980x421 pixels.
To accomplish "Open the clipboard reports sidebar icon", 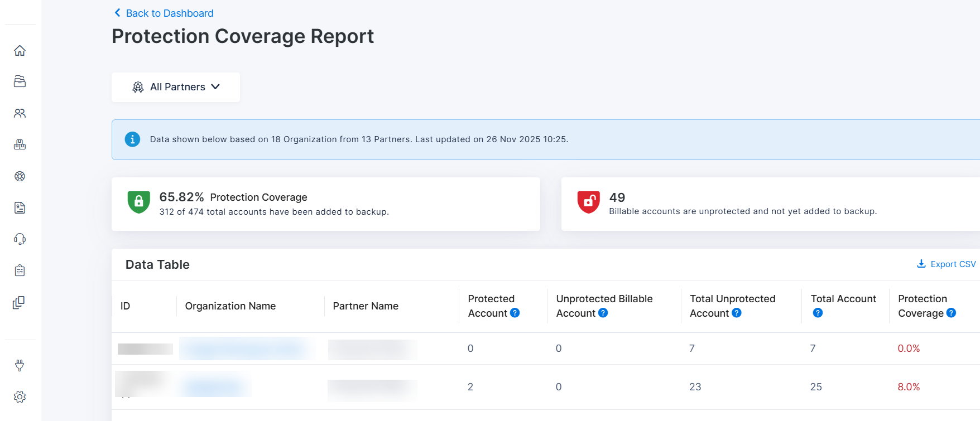I will pyautogui.click(x=20, y=270).
